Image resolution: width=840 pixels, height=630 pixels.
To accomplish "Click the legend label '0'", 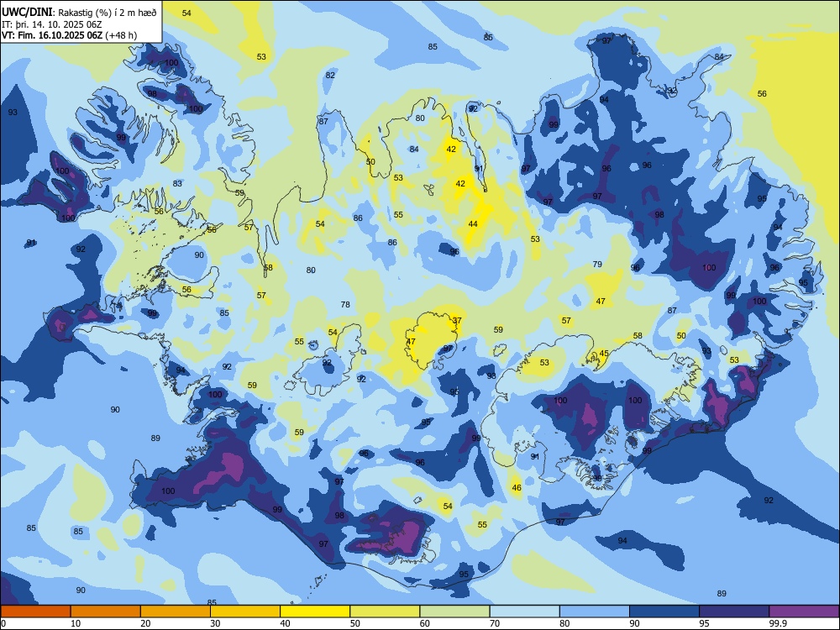I will pos(3,623).
